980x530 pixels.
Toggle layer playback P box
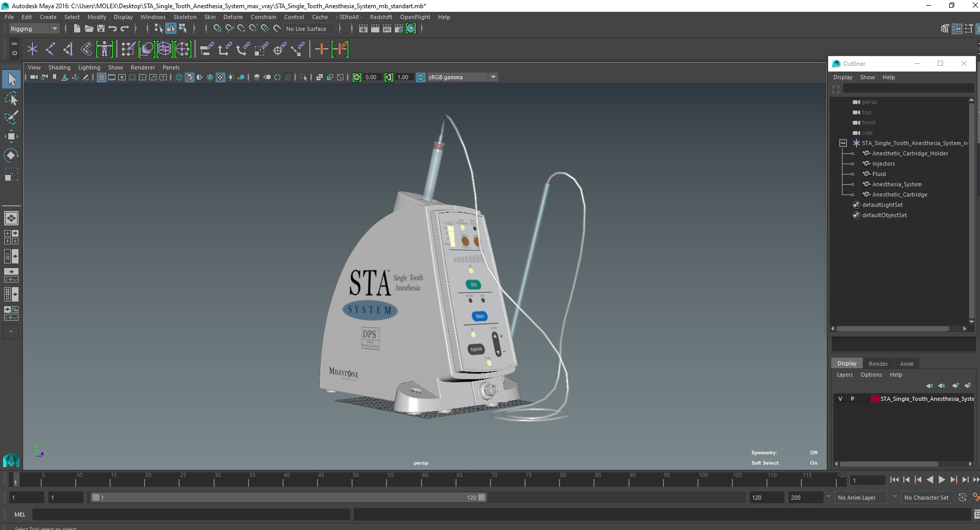tap(852, 399)
